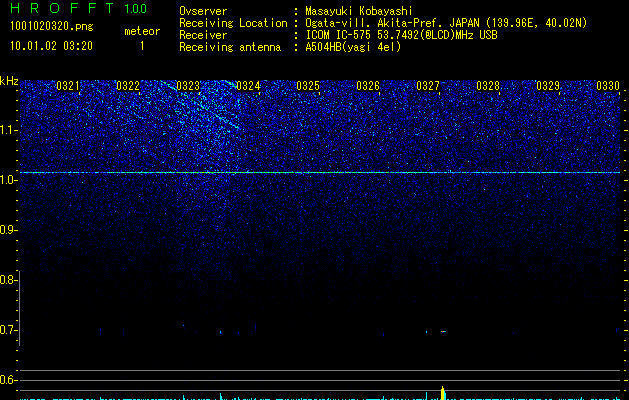Click the 0.7 kHz axis label
Viewport: 629px width, 400px height.
tap(8, 330)
